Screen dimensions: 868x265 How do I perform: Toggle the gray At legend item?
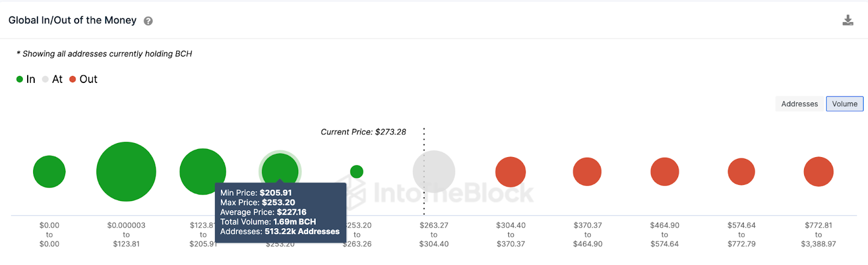click(53, 79)
